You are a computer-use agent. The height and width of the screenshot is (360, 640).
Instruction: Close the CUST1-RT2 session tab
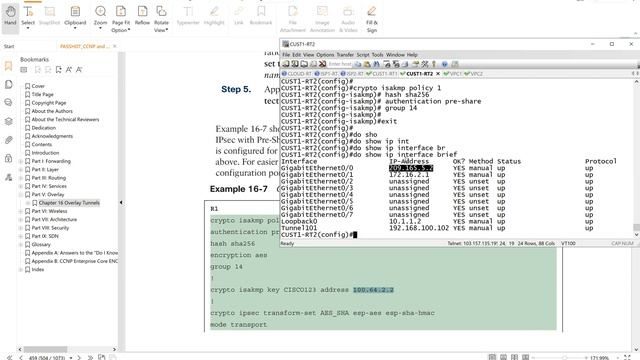pyautogui.click(x=438, y=74)
